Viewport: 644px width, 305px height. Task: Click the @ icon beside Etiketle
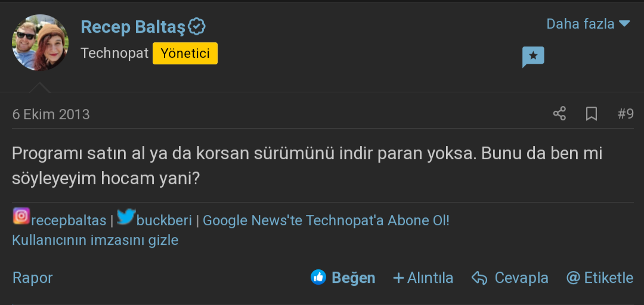tap(573, 278)
